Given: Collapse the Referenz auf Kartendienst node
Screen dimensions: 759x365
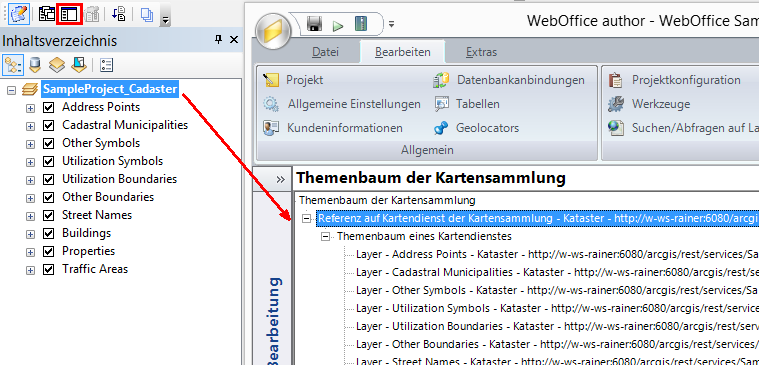Looking at the screenshot, I should 306,219.
